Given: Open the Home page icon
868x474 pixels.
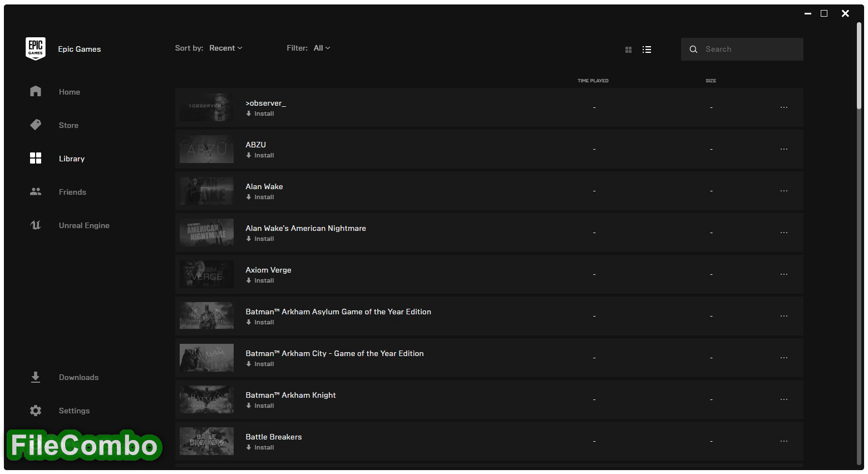Looking at the screenshot, I should pos(36,91).
